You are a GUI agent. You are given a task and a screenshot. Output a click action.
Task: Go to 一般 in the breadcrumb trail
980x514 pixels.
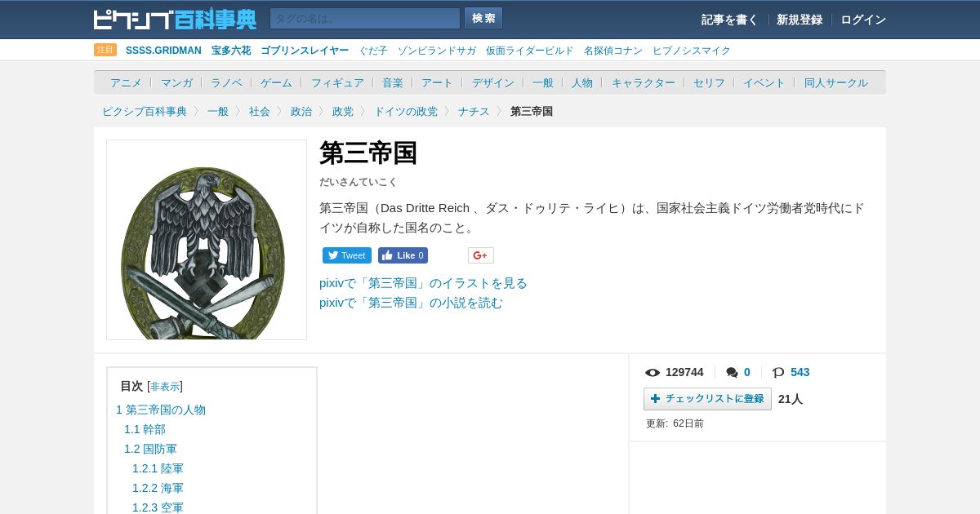coord(218,111)
